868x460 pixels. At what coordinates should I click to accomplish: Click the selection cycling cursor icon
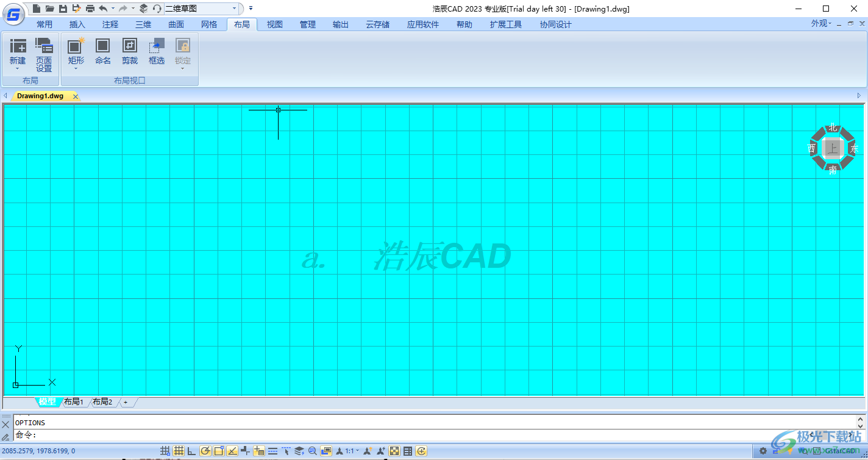coord(286,451)
